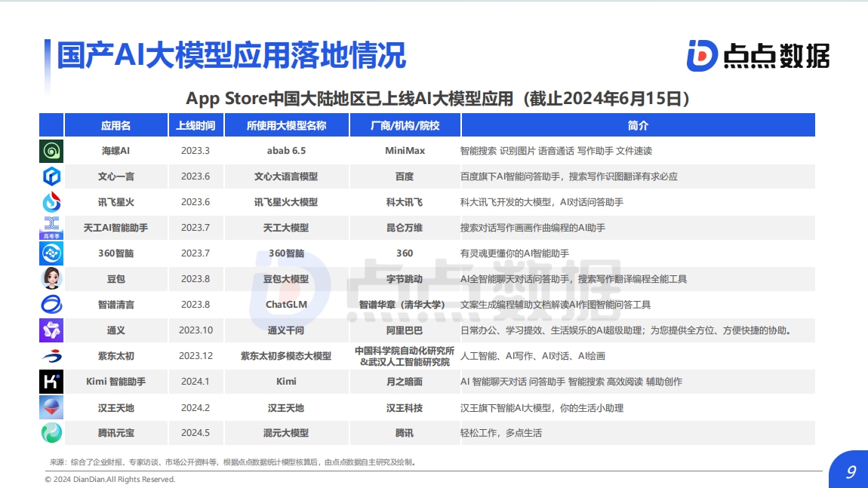This screenshot has height=488, width=868.
Task: Select the 腾讯元宝 app name cell
Action: pos(116,433)
